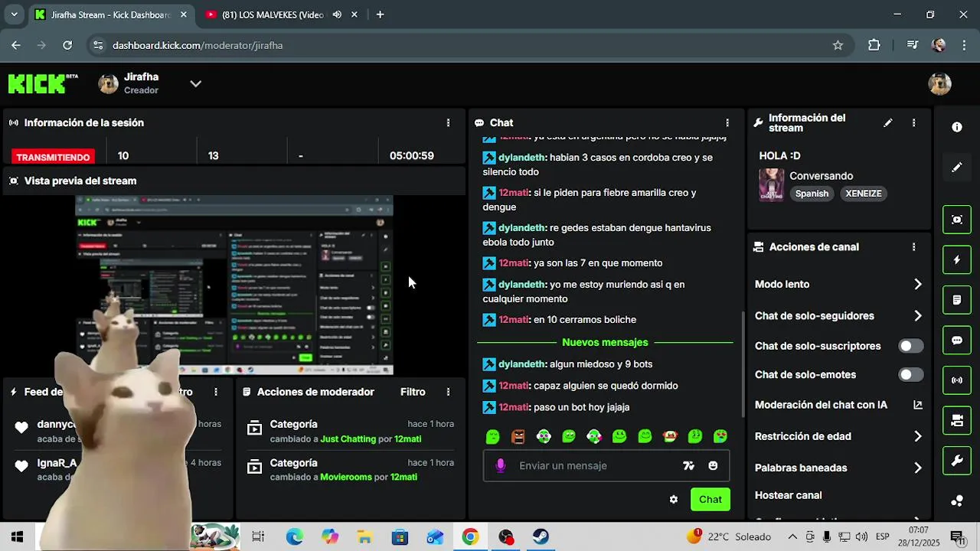Open Microsoft Edge from the taskbar
Viewport: 980px width, 551px height.
(x=295, y=536)
